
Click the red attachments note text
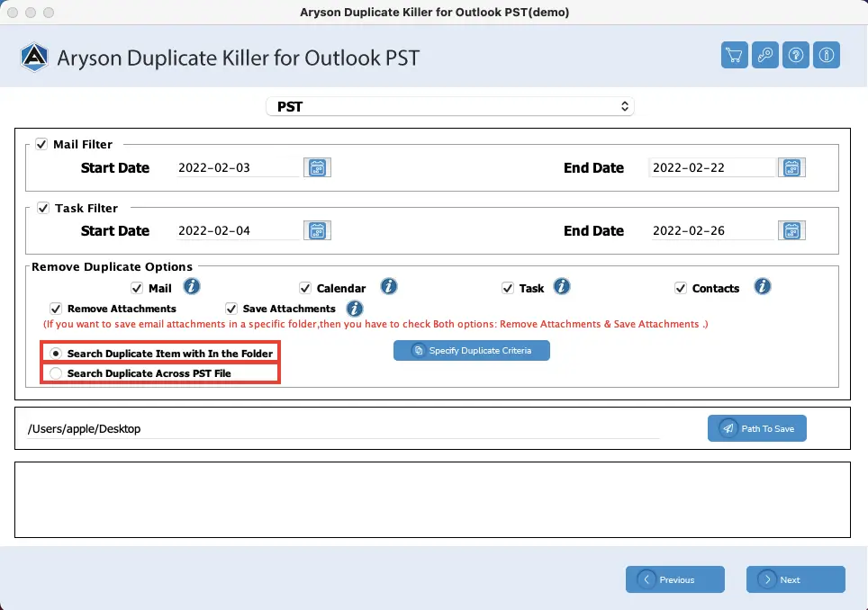(x=375, y=324)
